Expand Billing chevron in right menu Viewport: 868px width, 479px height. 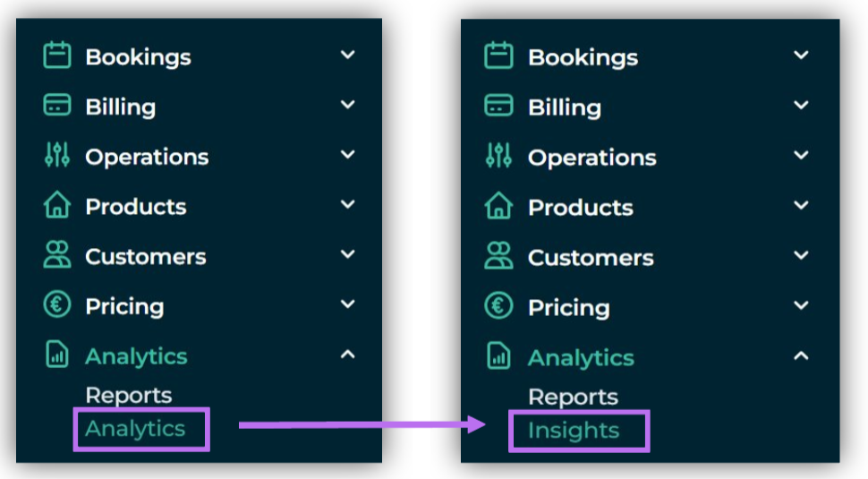pyautogui.click(x=801, y=106)
